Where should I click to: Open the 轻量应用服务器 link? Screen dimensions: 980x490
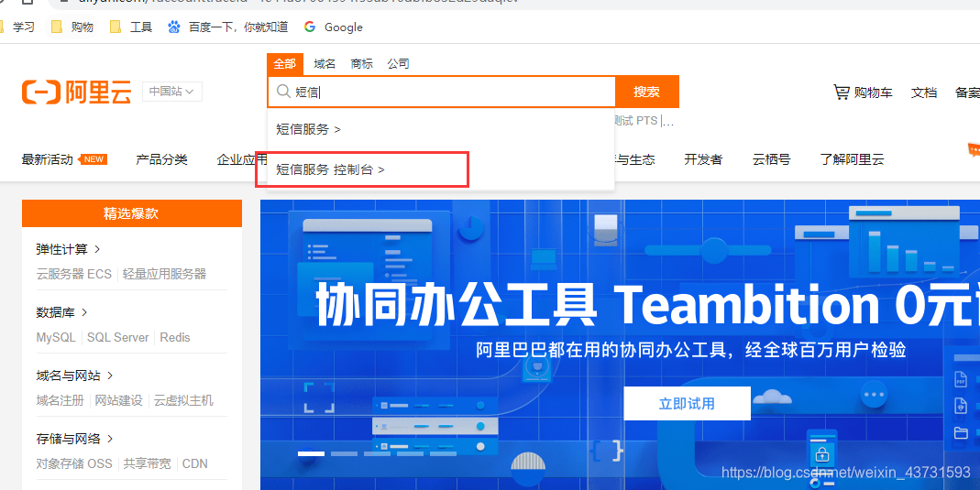(164, 274)
